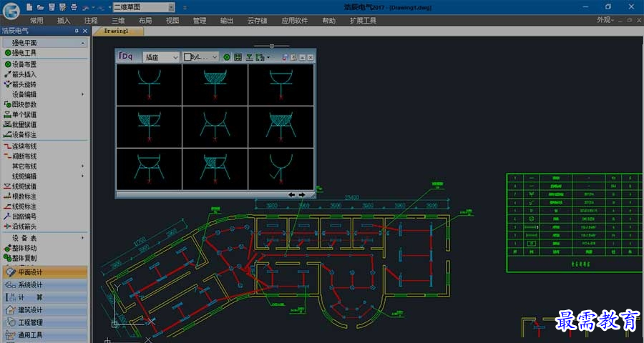Launch the 连续布线 tool
Viewport: 644px width, 343px height.
tap(20, 146)
